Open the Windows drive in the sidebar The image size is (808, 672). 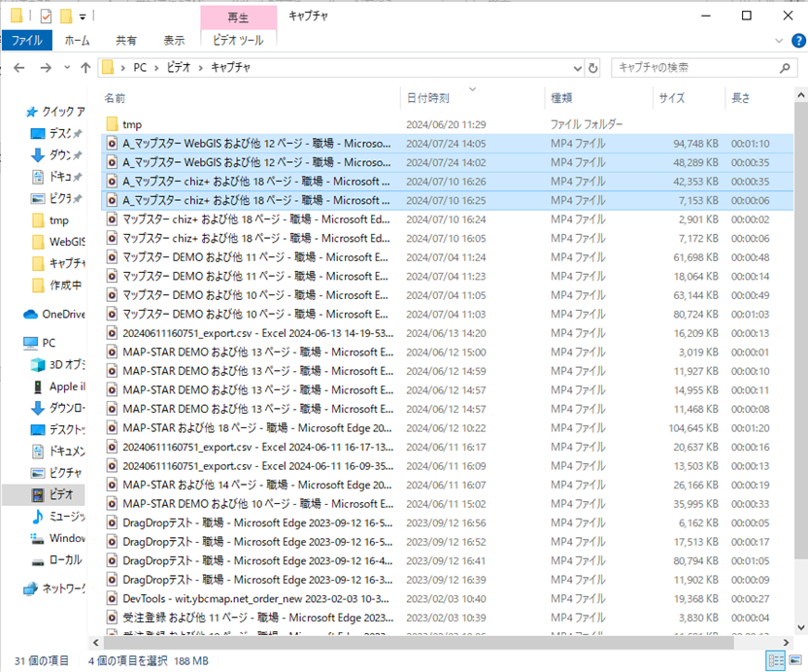pyautogui.click(x=58, y=538)
